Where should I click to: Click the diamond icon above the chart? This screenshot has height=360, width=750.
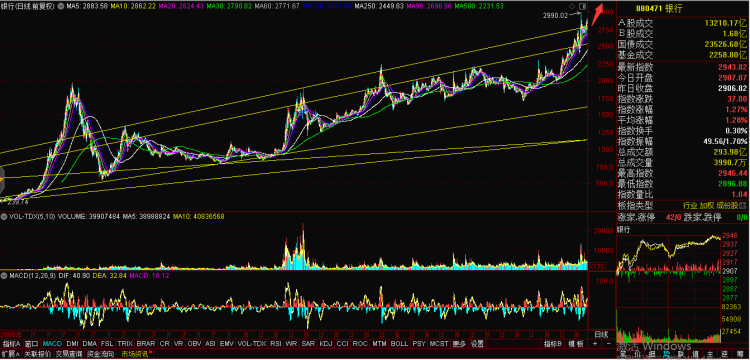[x=572, y=6]
